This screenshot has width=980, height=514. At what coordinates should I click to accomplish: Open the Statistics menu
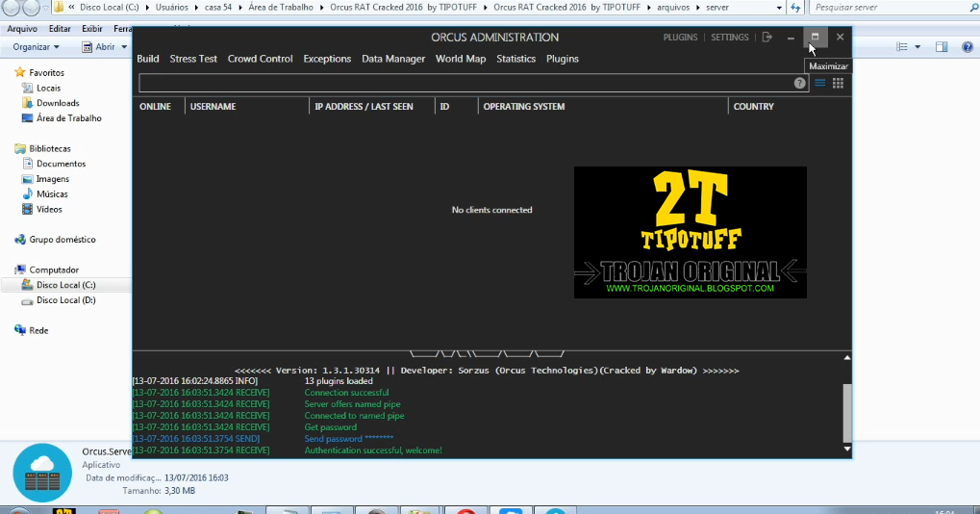(x=515, y=59)
